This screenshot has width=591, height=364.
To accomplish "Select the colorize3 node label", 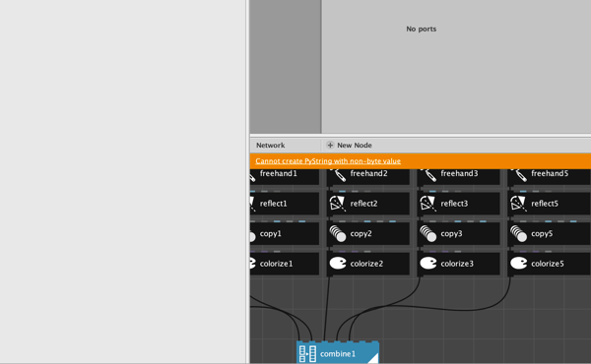I will click(x=457, y=264).
